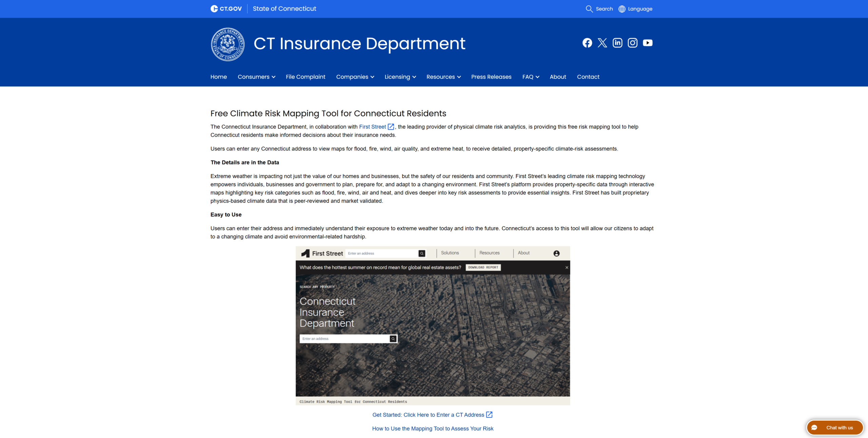This screenshot has width=868, height=438.
Task: Click the Search magnifier icon in top bar
Action: pyautogui.click(x=589, y=9)
